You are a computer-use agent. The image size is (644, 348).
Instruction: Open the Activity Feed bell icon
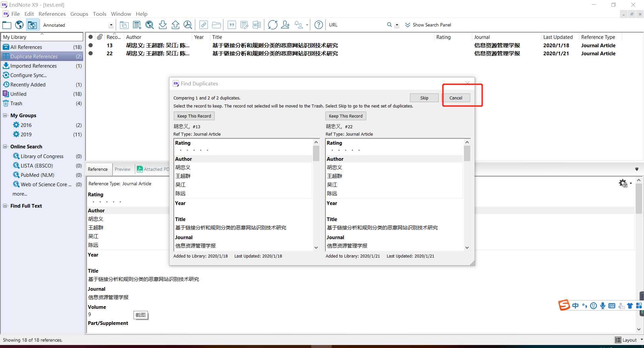click(298, 25)
